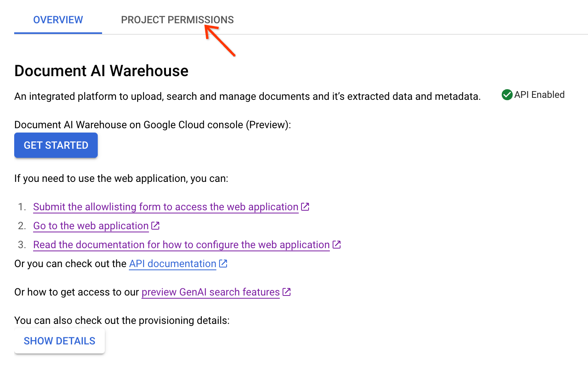Open the Project Permissions tab
The width and height of the screenshot is (588, 374).
pyautogui.click(x=177, y=20)
